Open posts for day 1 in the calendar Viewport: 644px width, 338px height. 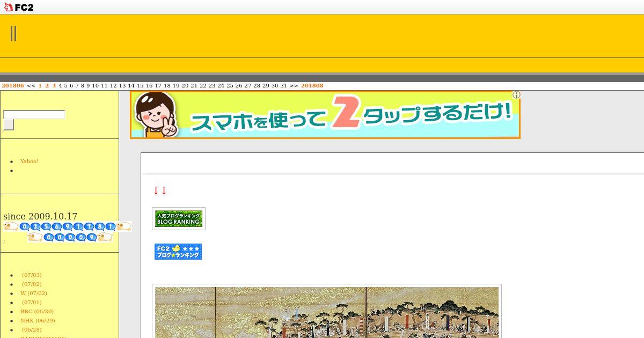coord(40,86)
